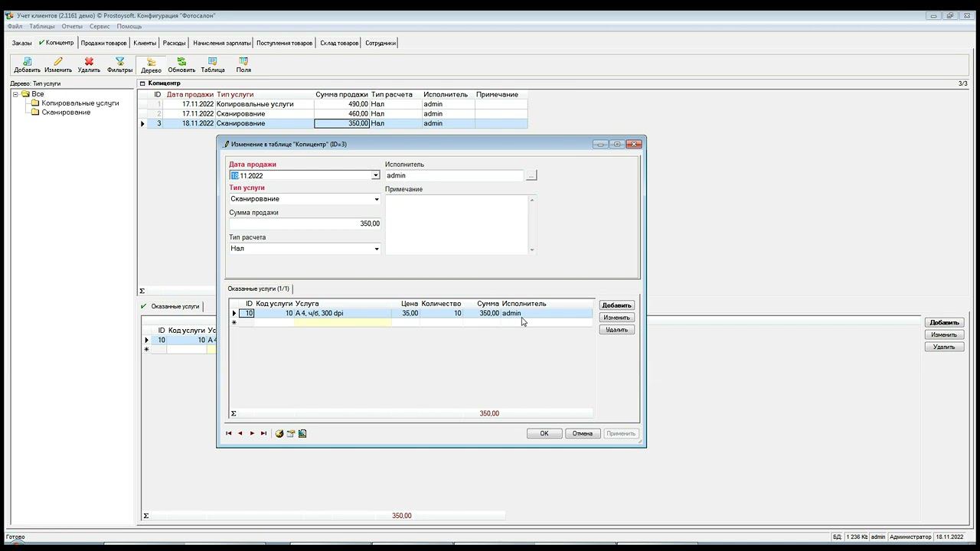Open the Таблицы menu
This screenshot has width=980, height=551.
point(42,27)
